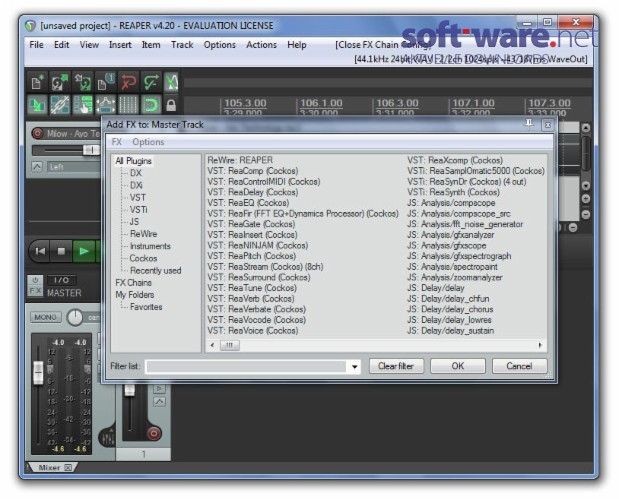Close the Add FX to Master Track dialog

(x=548, y=125)
